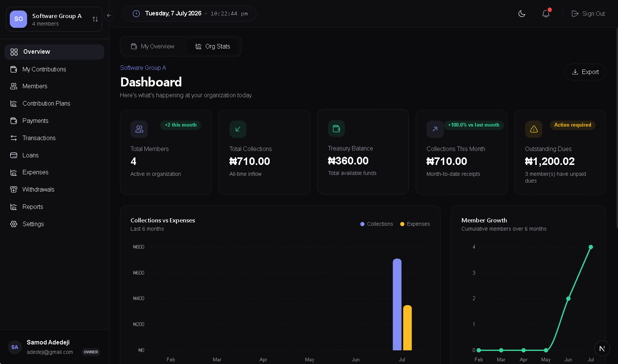Screen dimensions: 618x364
Task: Click the Total Collections arrow icon
Action: click(x=238, y=129)
